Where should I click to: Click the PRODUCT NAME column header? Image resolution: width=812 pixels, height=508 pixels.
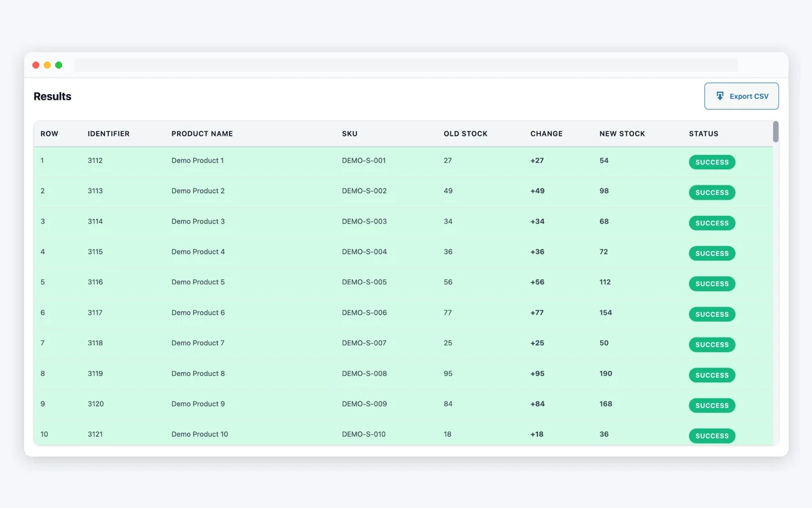(202, 133)
